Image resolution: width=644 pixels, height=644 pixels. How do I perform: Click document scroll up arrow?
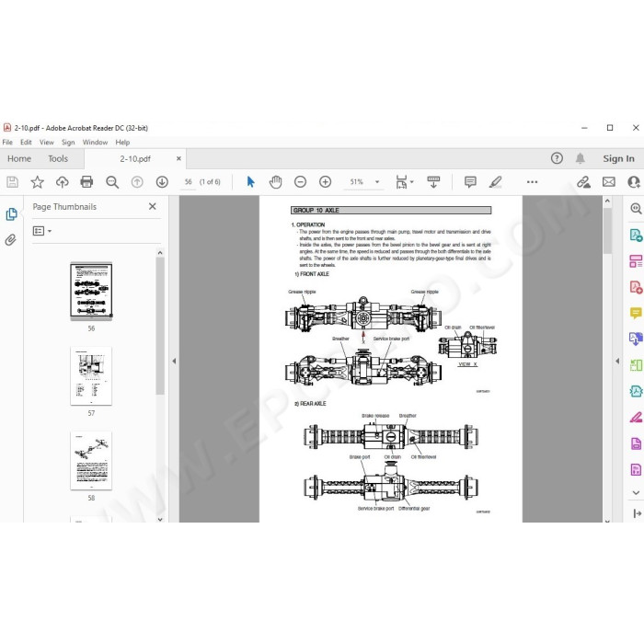(x=607, y=201)
